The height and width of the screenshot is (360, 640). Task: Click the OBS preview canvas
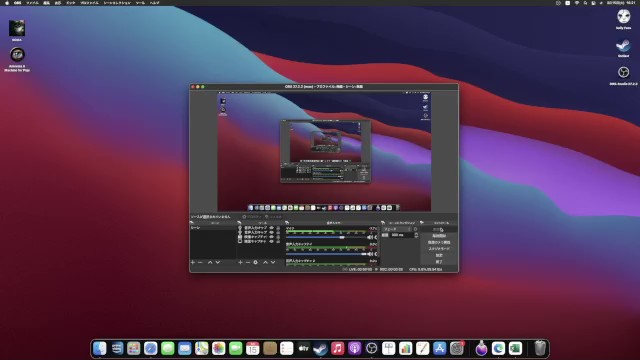(324, 151)
